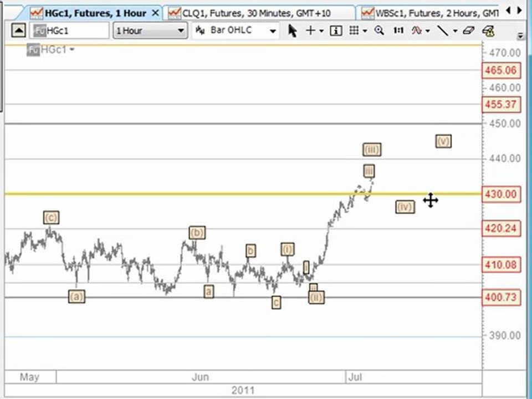Open the analysis indicators icon
The width and height of the screenshot is (532, 399).
[417, 30]
